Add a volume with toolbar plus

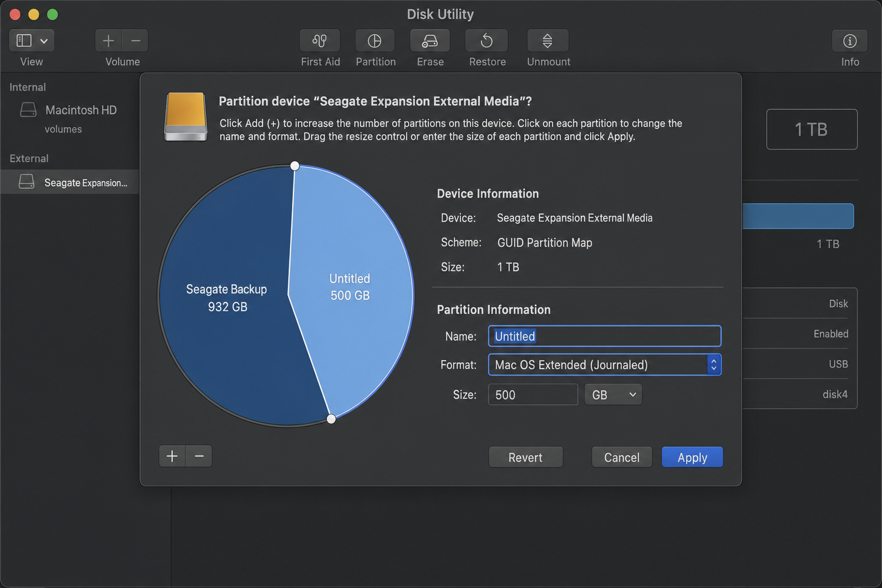click(109, 41)
